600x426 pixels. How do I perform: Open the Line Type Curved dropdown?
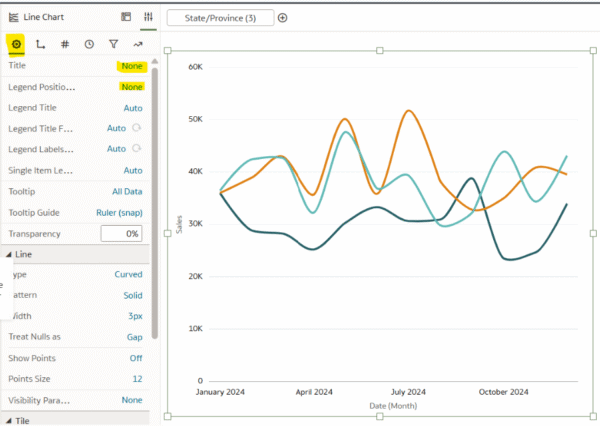coord(128,274)
